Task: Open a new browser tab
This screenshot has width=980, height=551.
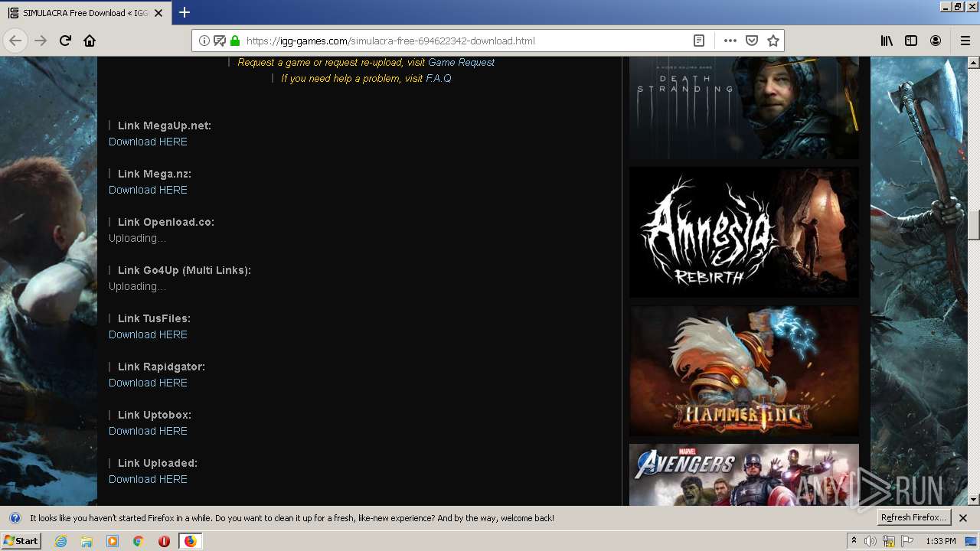Action: [185, 12]
